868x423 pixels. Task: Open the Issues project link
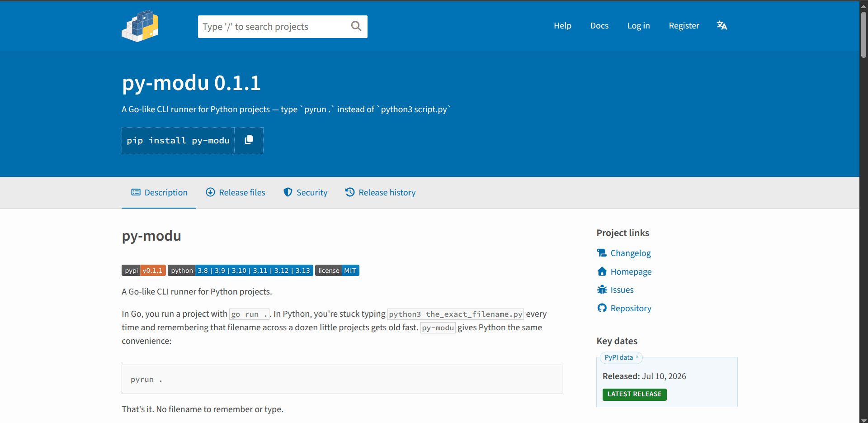pos(622,290)
